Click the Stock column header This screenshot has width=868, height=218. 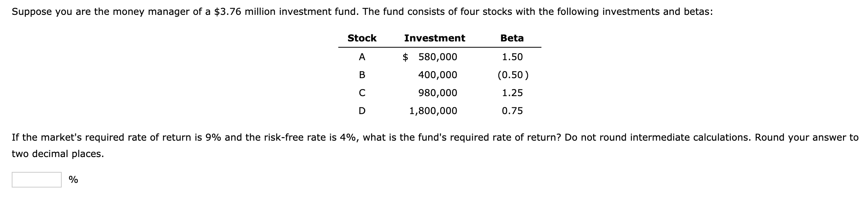pos(362,38)
